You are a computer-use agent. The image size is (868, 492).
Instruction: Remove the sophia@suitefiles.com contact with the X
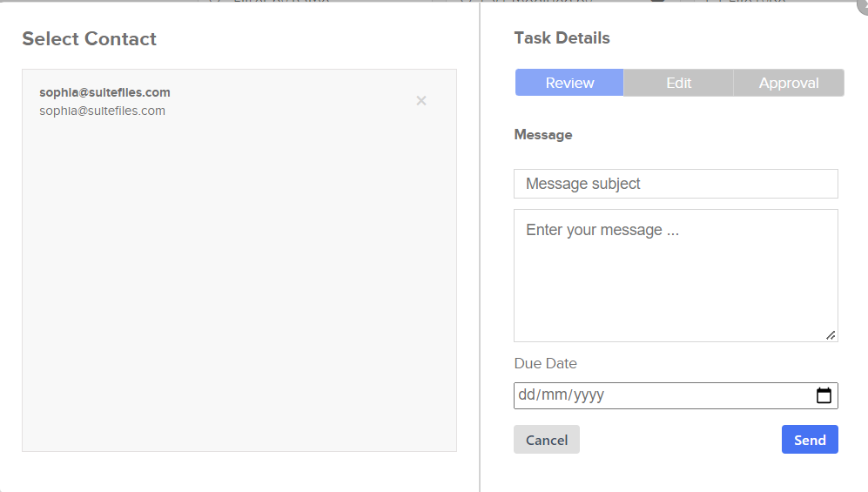pos(421,101)
